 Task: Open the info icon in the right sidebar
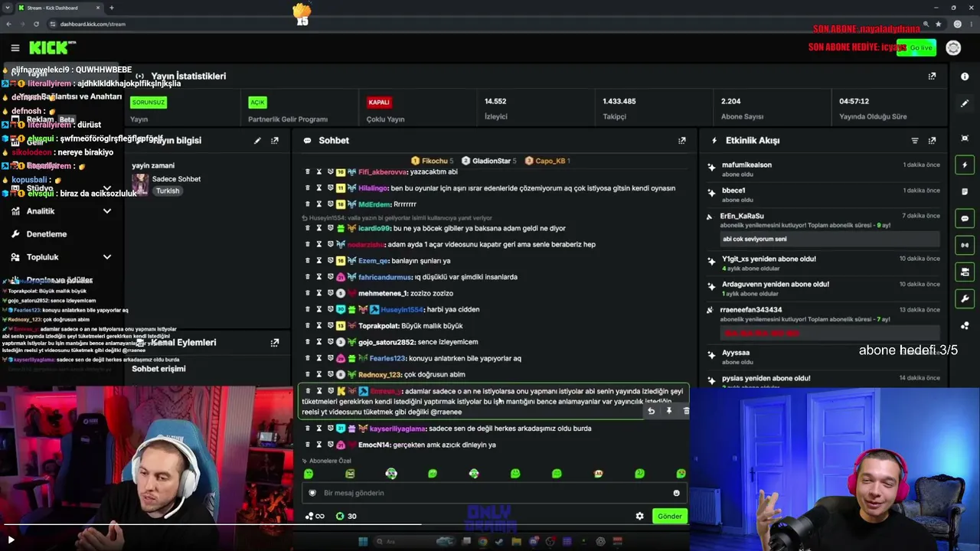(965, 77)
